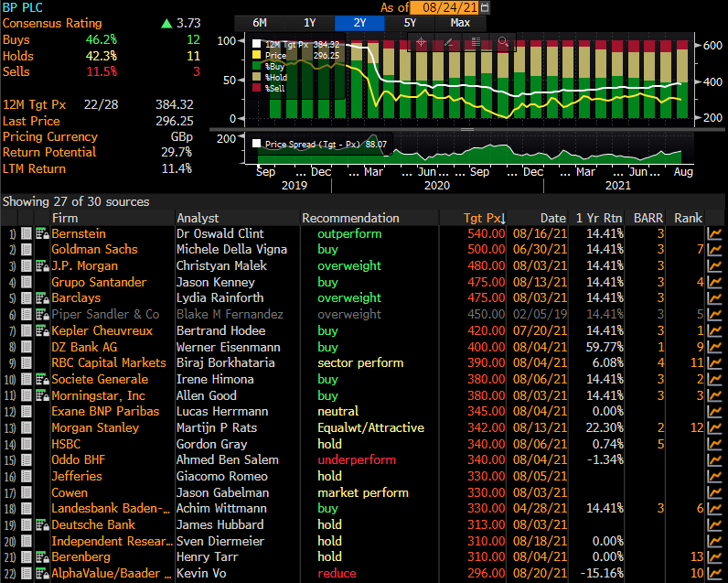Toggle the Price series in chart legend

(257, 55)
